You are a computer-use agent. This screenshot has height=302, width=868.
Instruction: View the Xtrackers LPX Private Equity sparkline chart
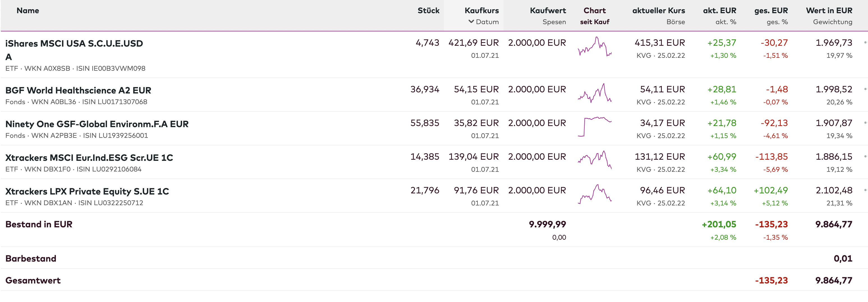click(594, 194)
